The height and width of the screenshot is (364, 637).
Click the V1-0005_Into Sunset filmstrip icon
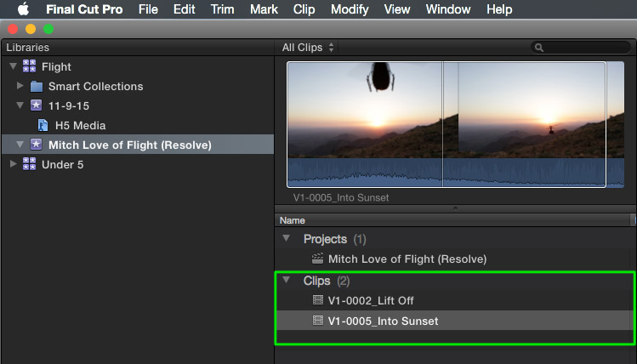tap(318, 320)
